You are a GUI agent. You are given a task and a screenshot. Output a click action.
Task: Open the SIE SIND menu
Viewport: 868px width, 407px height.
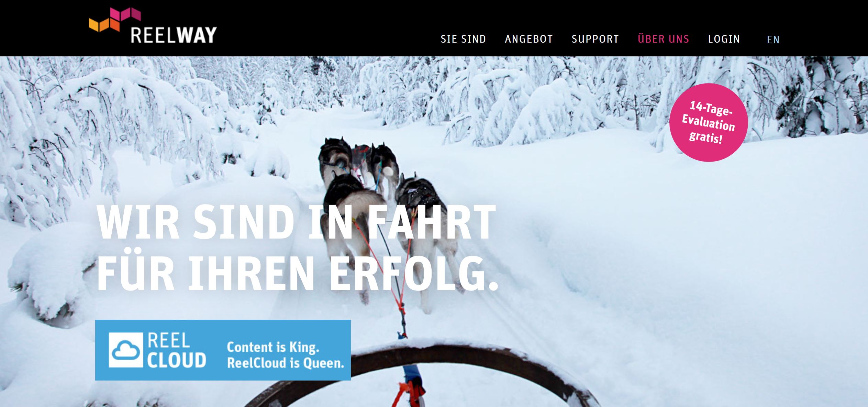pyautogui.click(x=463, y=39)
